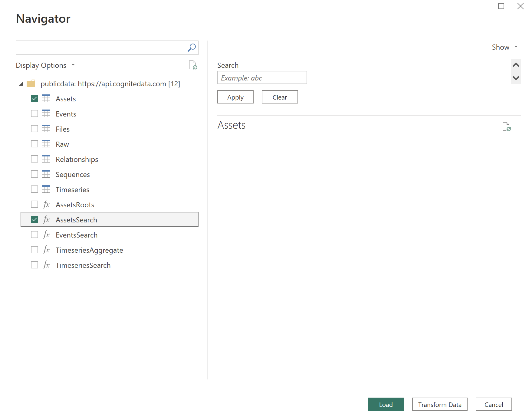Viewport: 529px width, 420px height.
Task: Click the magnifying glass search icon
Action: (191, 48)
